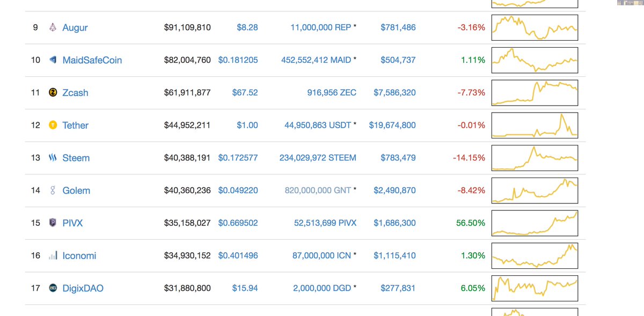This screenshot has height=316, width=644.
Task: Click Zcash volume $7,586,320
Action: click(394, 93)
